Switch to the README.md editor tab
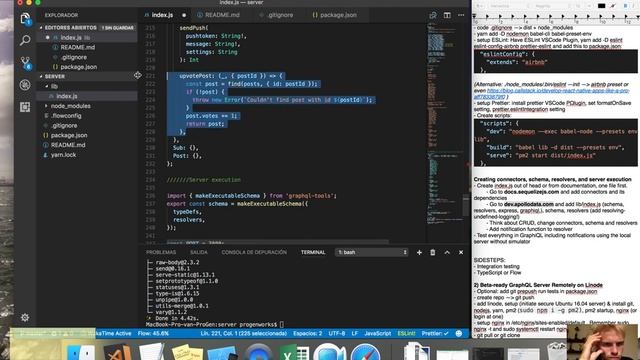Screen dimensions: 640x360 (222, 15)
